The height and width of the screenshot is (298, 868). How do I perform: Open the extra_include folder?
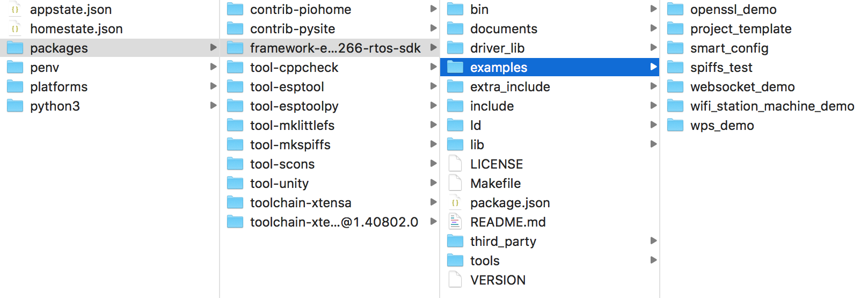509,87
